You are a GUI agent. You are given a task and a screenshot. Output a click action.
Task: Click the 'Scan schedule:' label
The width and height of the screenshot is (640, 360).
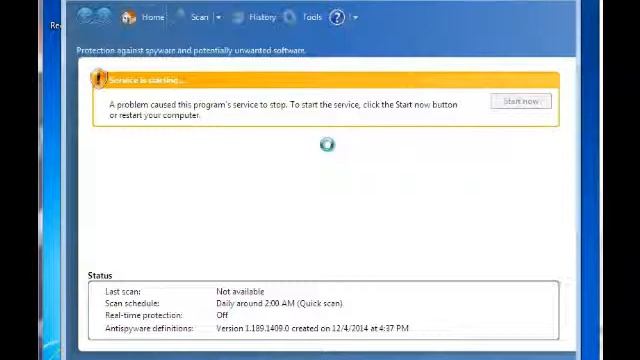click(132, 303)
